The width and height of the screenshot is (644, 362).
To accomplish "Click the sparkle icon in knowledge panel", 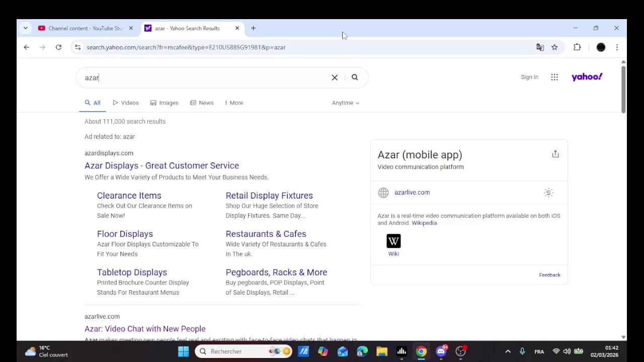I will [x=548, y=193].
